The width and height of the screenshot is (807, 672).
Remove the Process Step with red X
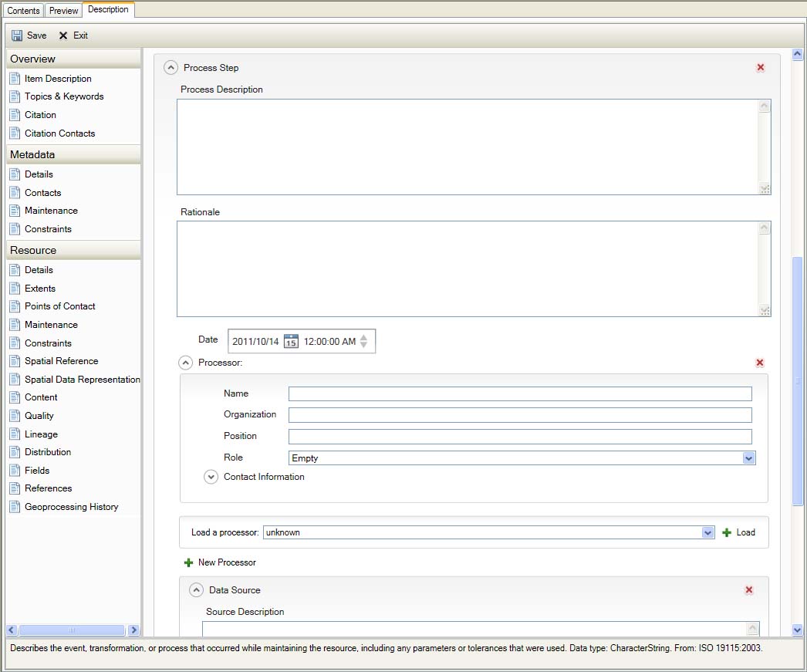point(761,68)
